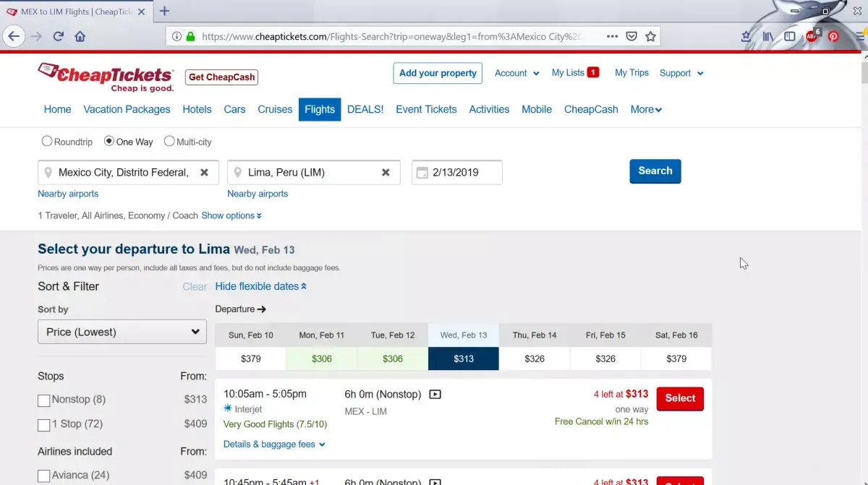
Task: Click the departure date field 2/13/2019
Action: [x=457, y=173]
